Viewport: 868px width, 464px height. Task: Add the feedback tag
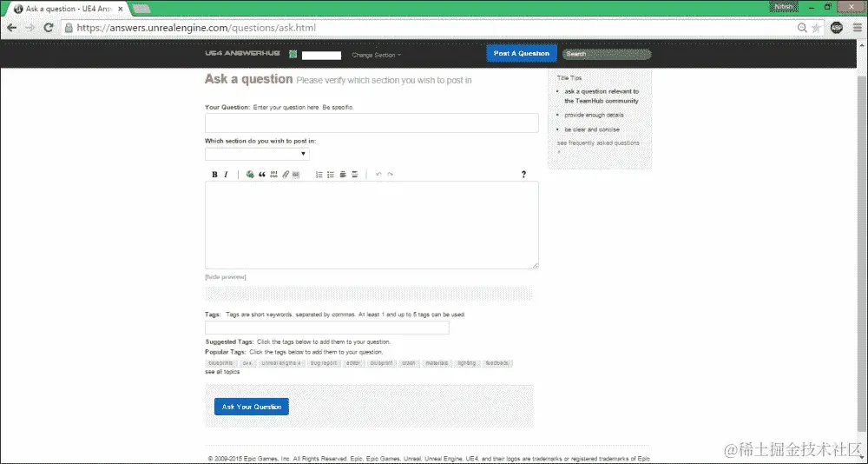click(497, 363)
